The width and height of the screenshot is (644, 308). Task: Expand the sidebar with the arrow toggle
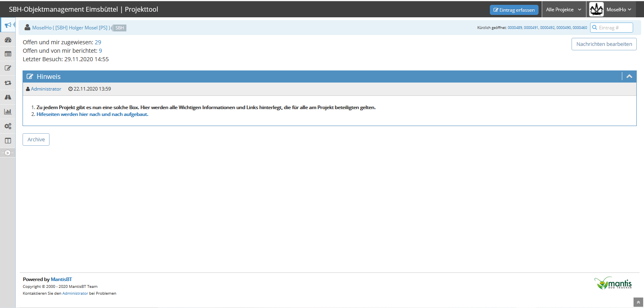[8, 153]
